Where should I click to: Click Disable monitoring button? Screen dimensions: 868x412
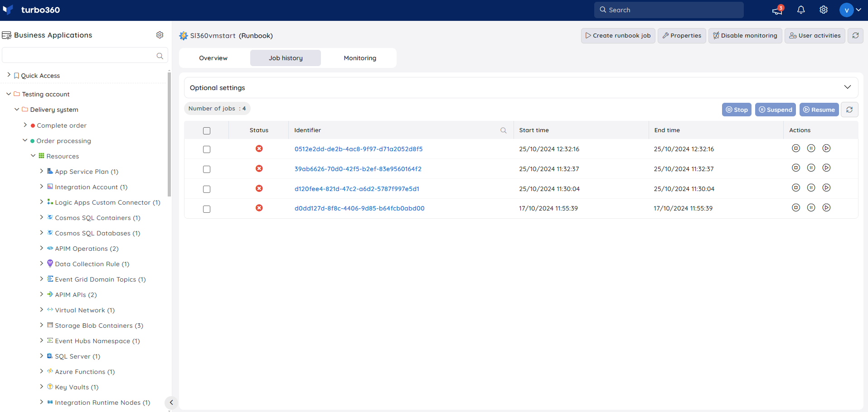pos(745,35)
